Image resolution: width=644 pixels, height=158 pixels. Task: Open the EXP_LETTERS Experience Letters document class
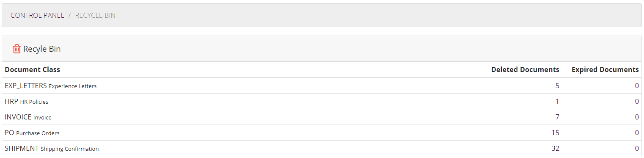click(51, 86)
